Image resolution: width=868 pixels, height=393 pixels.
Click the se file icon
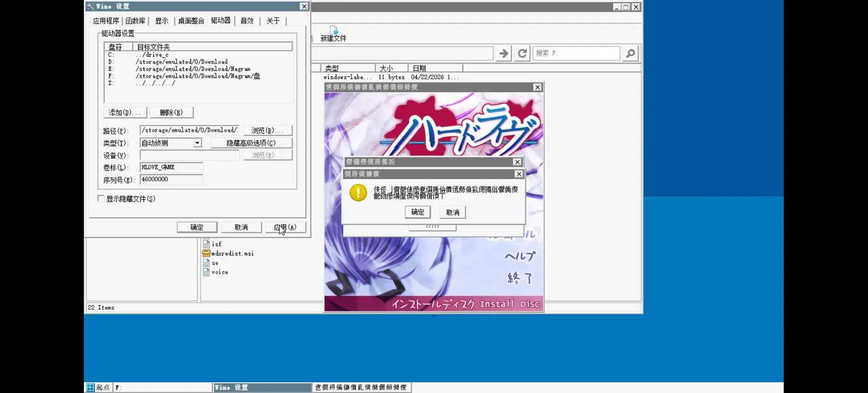pos(206,263)
